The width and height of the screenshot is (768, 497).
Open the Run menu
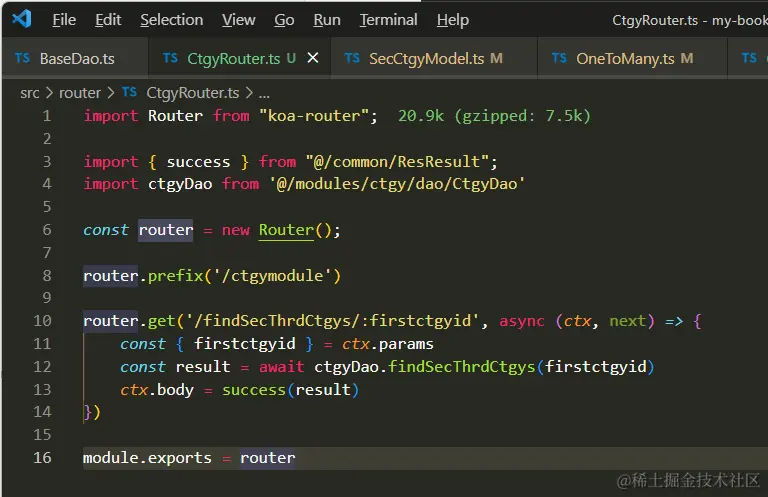coord(327,20)
